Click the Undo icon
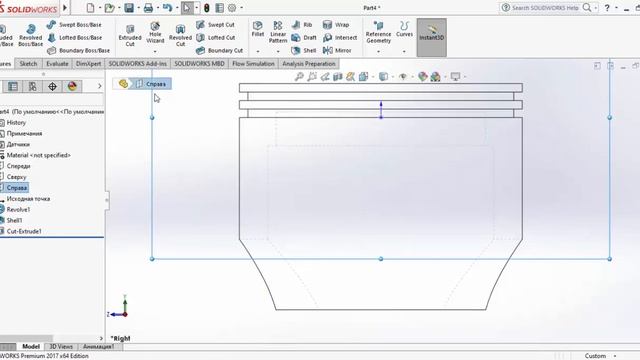This screenshot has height=360, width=640. 167,8
